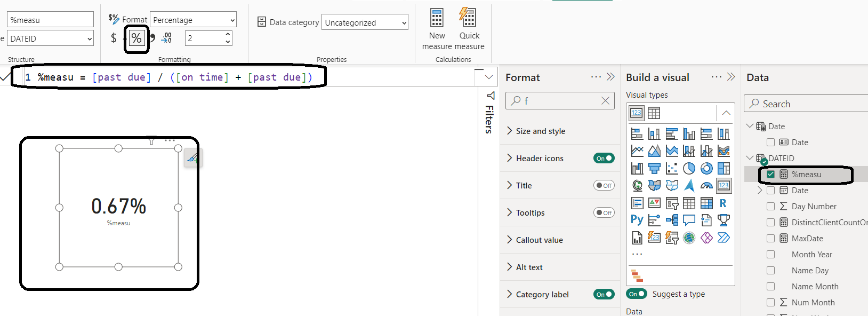Collapse the Format pane arrows

pos(611,77)
